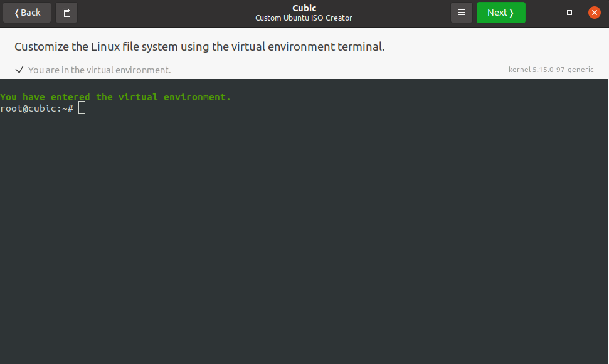Click the "Custom Ubuntu ISO Creator" subtitle
Viewport: 609px width, 364px height.
point(304,18)
